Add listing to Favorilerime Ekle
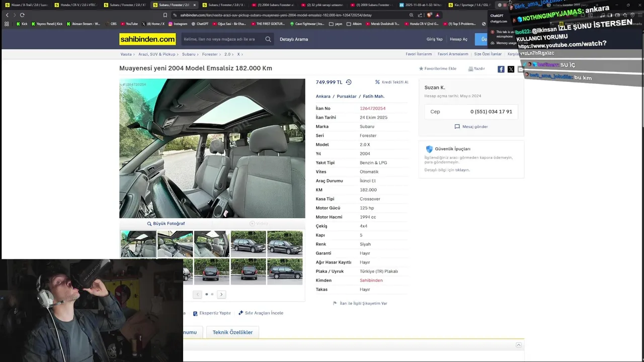Image resolution: width=644 pixels, height=362 pixels. point(438,69)
